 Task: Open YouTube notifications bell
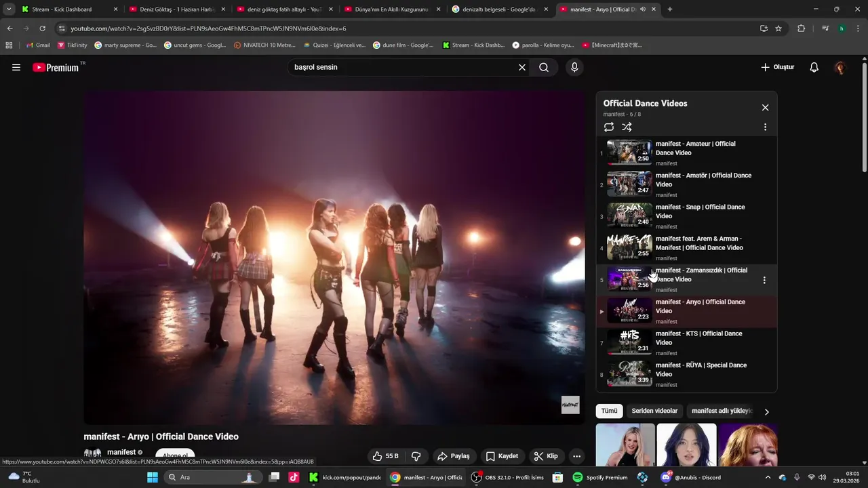pyautogui.click(x=814, y=67)
